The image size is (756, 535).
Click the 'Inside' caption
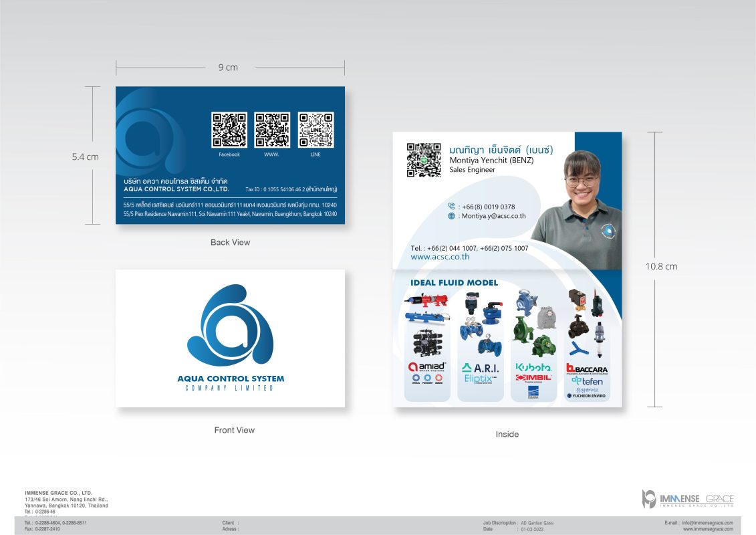pyautogui.click(x=507, y=434)
